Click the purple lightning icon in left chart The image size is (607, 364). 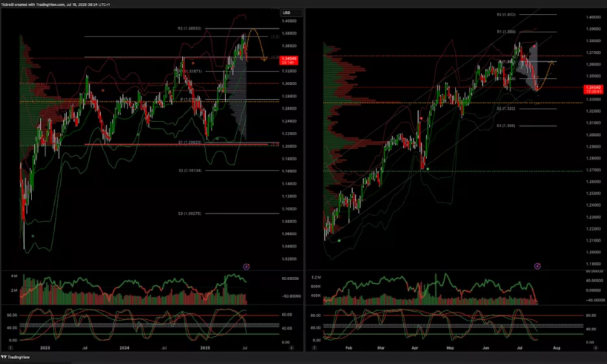[246, 266]
